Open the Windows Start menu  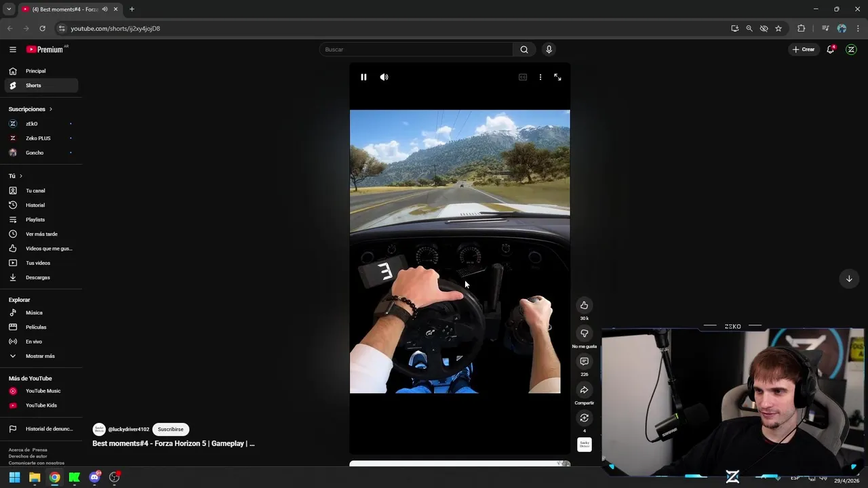click(14, 477)
